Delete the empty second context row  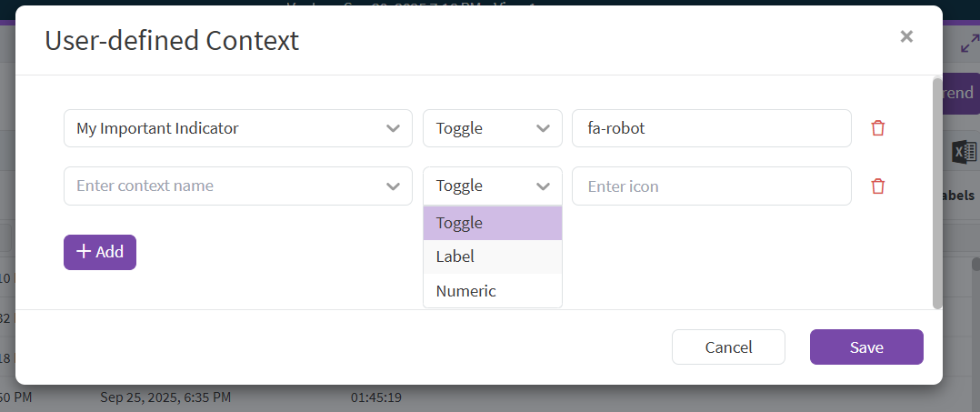877,186
